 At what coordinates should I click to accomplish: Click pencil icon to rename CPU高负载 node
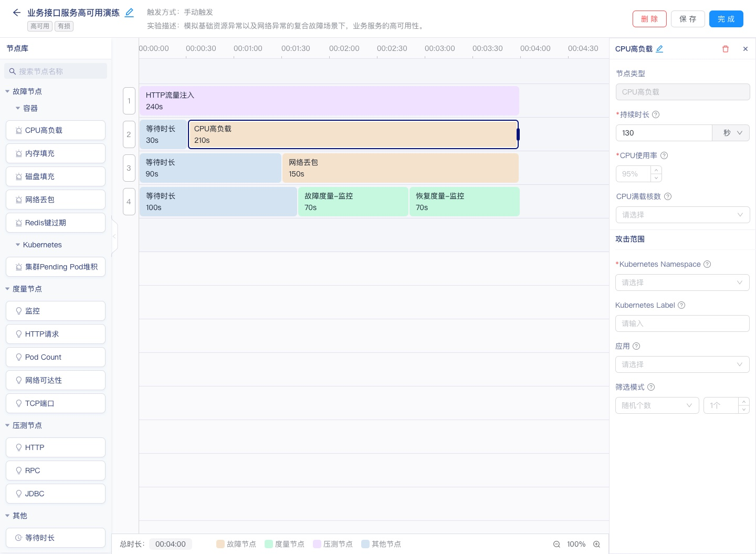pos(660,49)
